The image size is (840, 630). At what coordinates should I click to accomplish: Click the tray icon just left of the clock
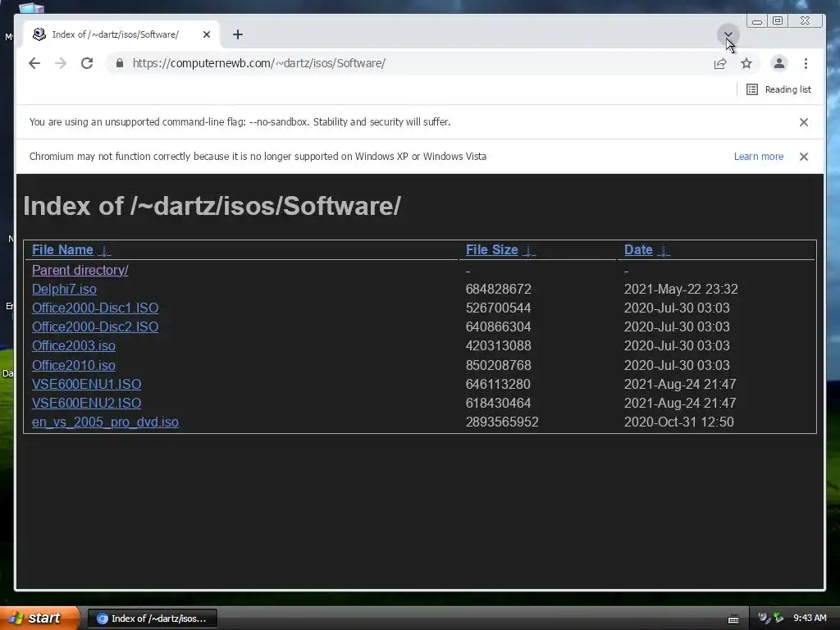[778, 619]
